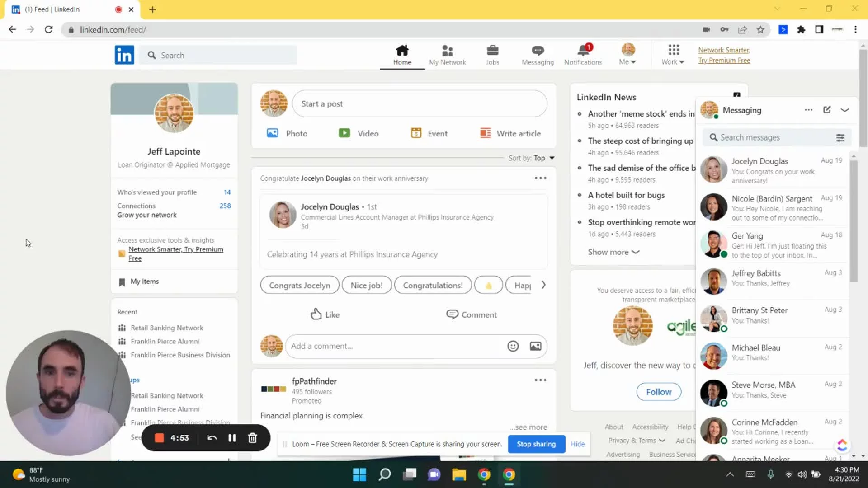Click Search messages field
The width and height of the screenshot is (868, 488).
tap(777, 137)
